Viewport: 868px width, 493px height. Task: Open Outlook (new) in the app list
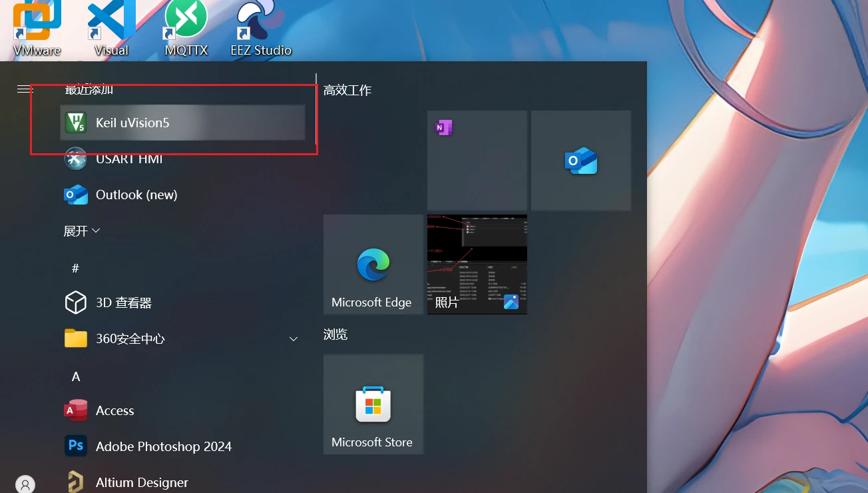point(136,195)
